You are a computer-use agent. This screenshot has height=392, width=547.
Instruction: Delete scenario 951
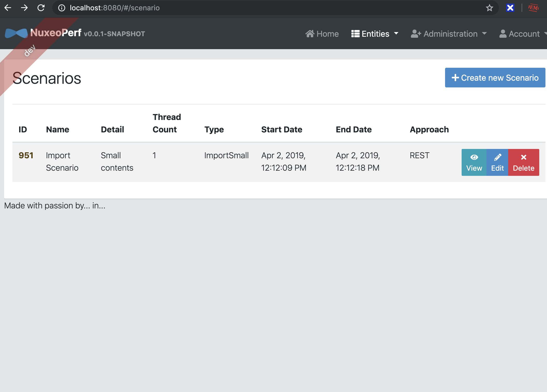523,162
